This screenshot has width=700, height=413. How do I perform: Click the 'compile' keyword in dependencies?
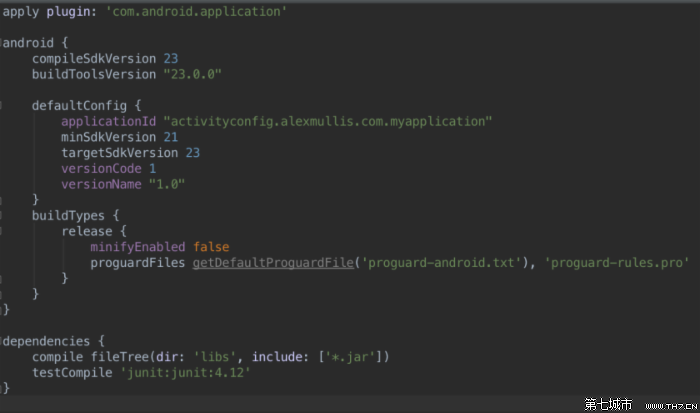pyautogui.click(x=57, y=357)
